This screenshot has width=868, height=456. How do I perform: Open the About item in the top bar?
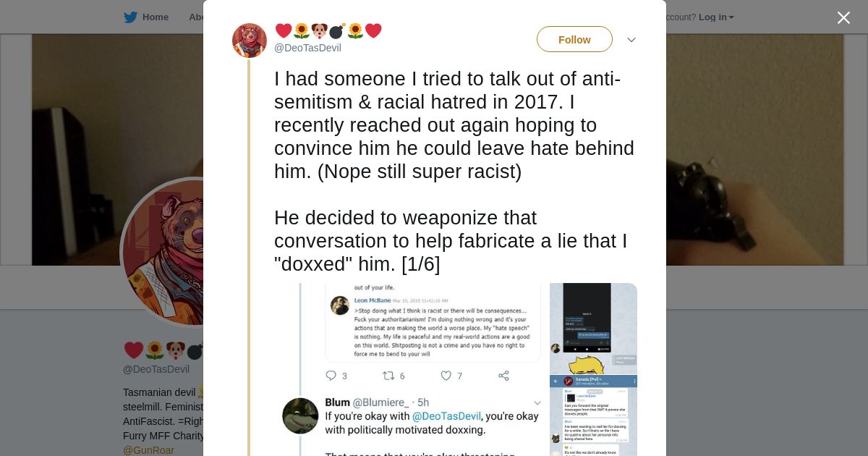(x=196, y=17)
